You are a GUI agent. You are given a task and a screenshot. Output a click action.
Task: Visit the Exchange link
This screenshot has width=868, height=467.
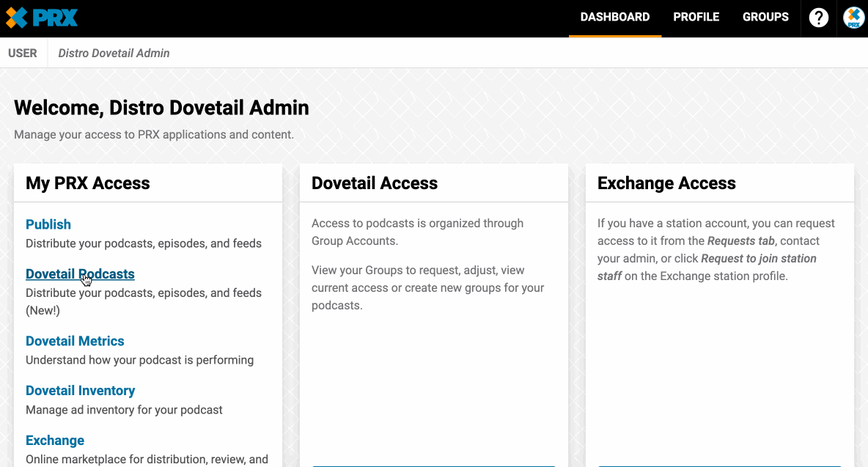(x=55, y=441)
